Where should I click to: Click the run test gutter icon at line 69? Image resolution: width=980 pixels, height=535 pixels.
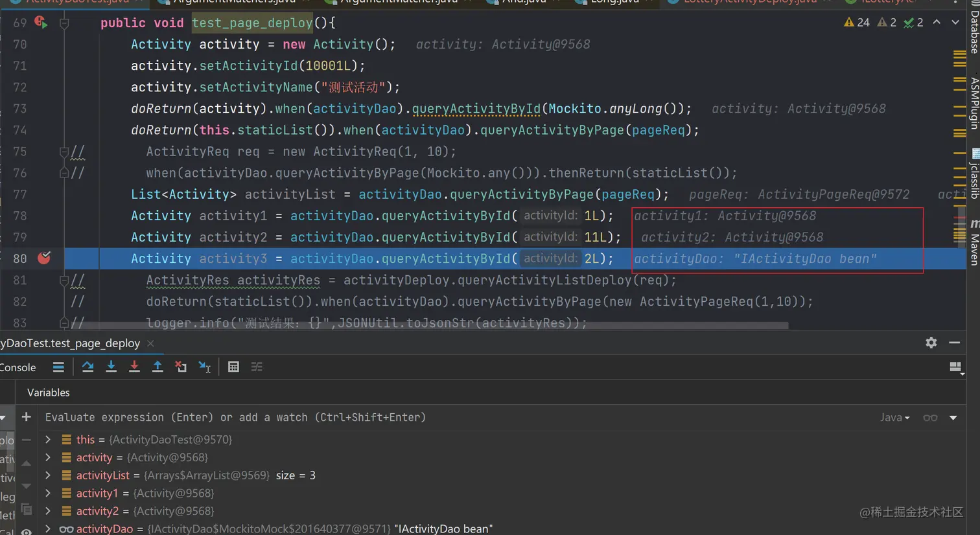click(x=41, y=23)
